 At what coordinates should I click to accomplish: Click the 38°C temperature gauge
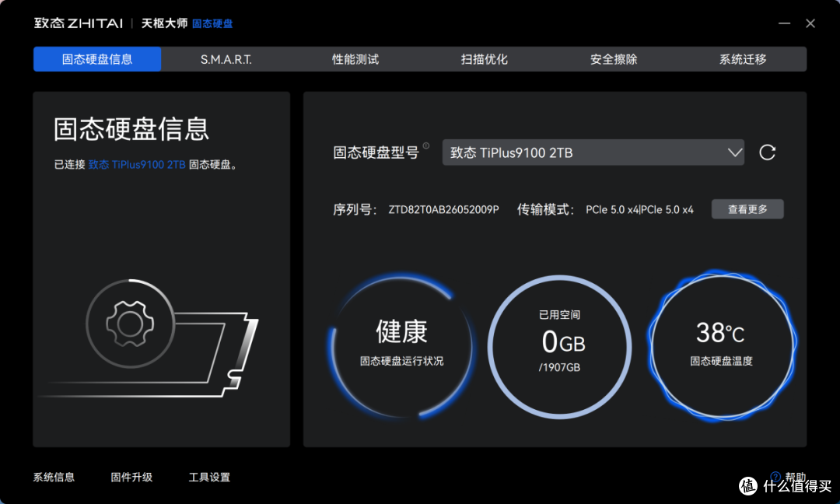point(722,347)
